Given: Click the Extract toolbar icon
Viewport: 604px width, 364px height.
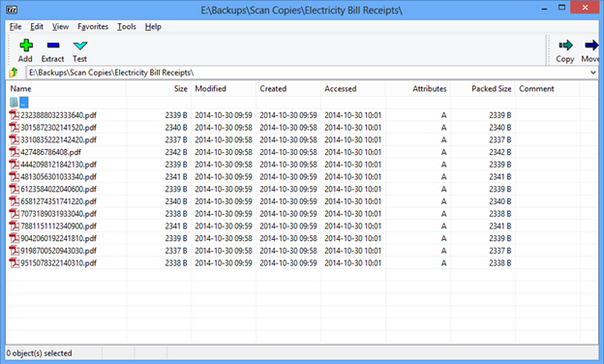Looking at the screenshot, I should click(53, 45).
